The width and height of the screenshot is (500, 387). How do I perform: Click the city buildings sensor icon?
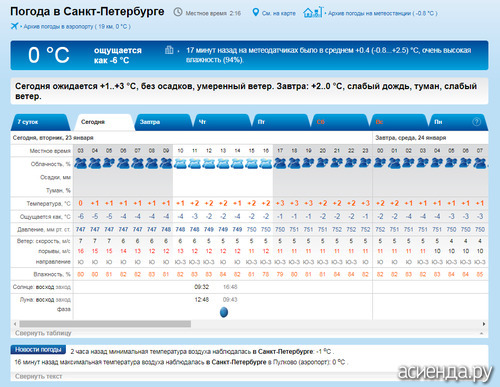tap(169, 50)
